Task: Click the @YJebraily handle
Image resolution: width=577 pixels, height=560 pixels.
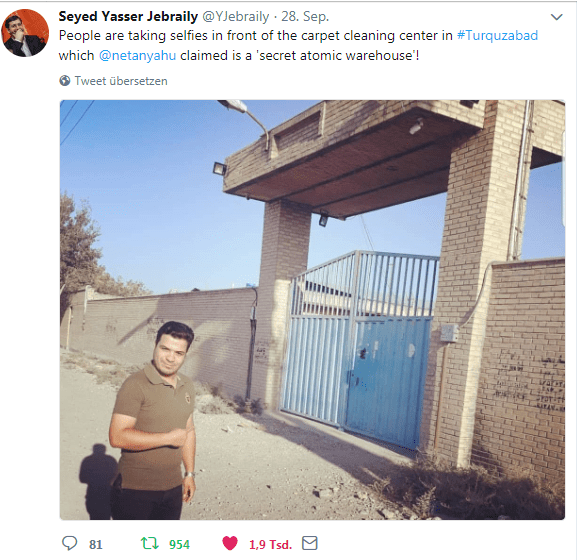Action: (x=236, y=17)
